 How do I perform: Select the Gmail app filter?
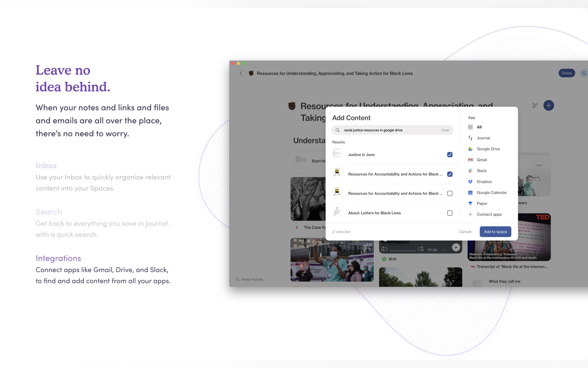click(x=481, y=160)
